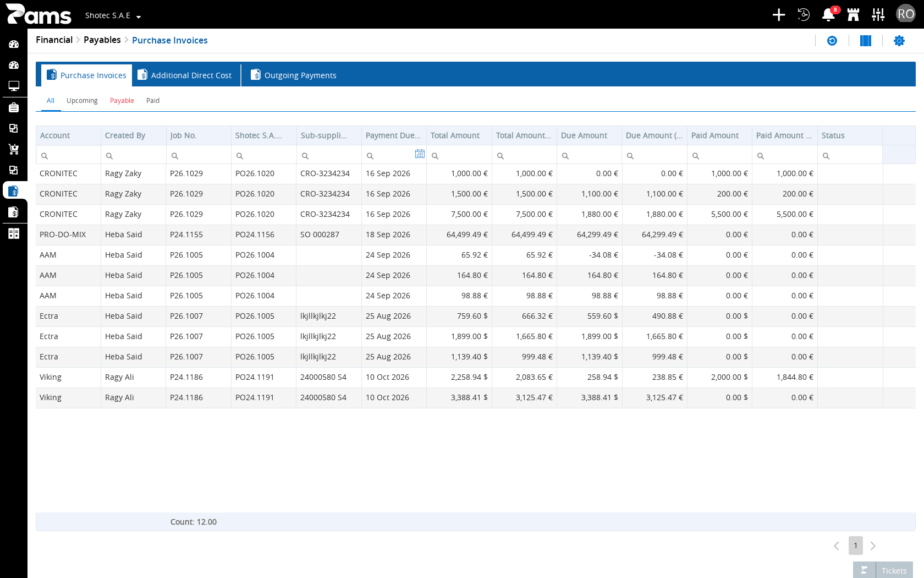The height and width of the screenshot is (578, 924).
Task: Open the RO user avatar menu
Action: point(905,14)
